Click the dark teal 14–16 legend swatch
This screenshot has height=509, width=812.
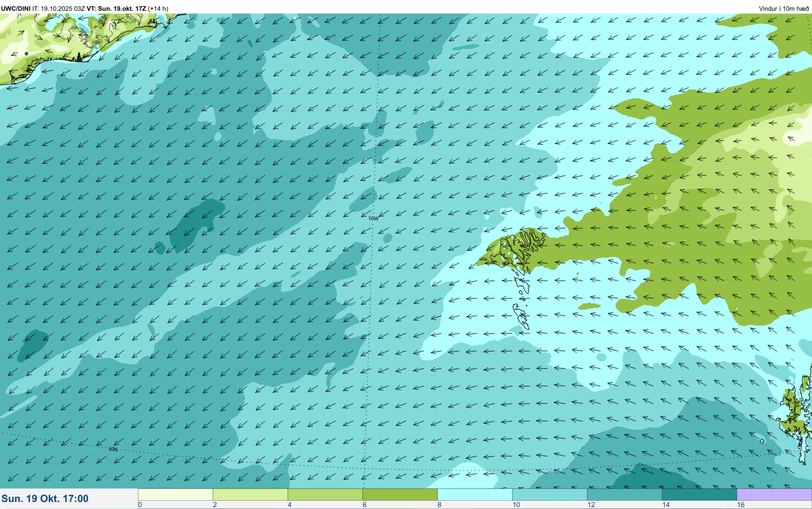coord(700,494)
